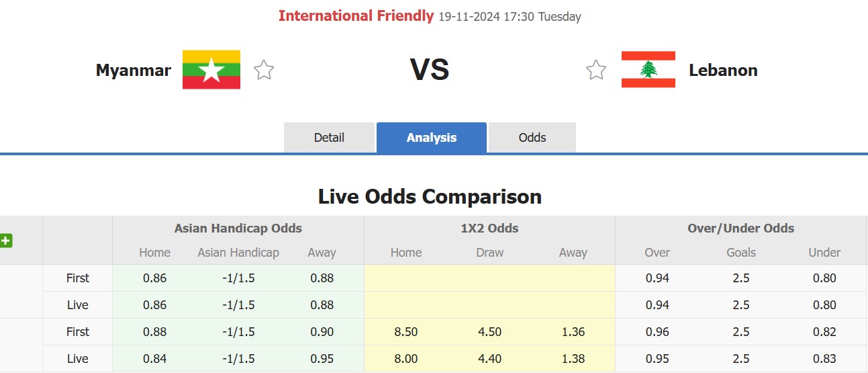Click the 8.50 home win odds

coord(406,332)
